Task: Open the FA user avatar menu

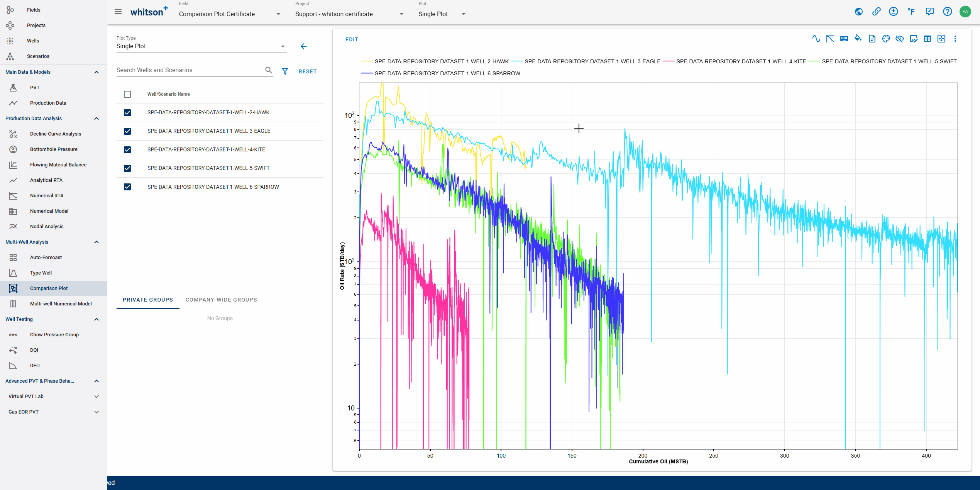Action: pos(965,12)
